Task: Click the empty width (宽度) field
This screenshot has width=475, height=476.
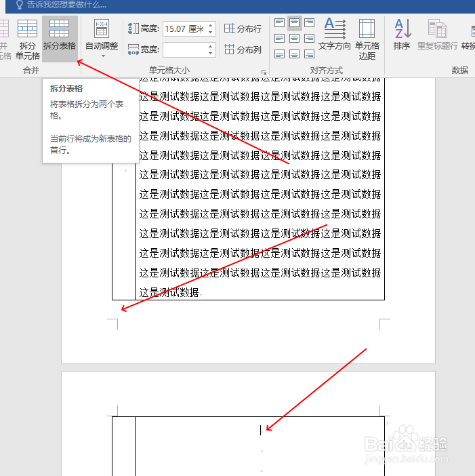Action: point(185,49)
